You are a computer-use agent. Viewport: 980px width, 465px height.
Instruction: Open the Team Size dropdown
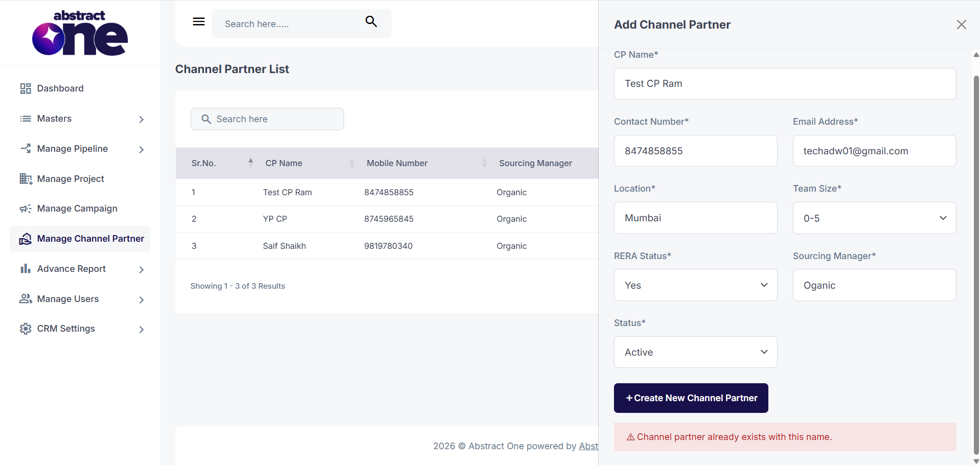[874, 218]
